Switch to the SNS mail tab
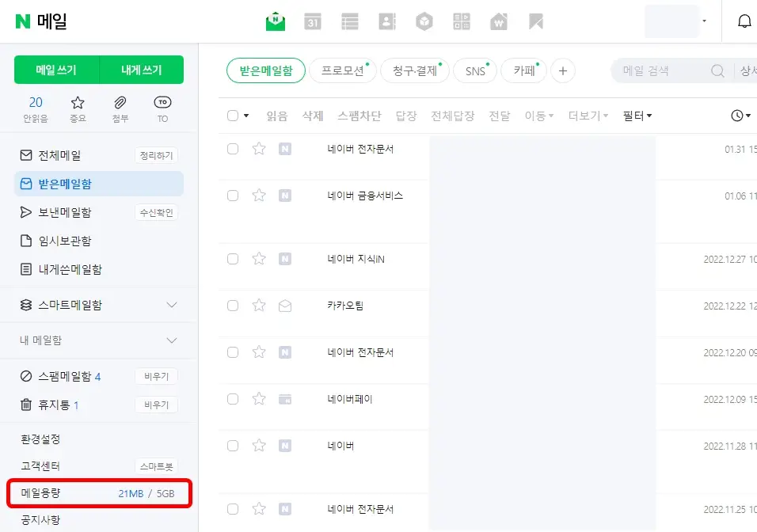Screen dimensions: 757x532 click(474, 70)
